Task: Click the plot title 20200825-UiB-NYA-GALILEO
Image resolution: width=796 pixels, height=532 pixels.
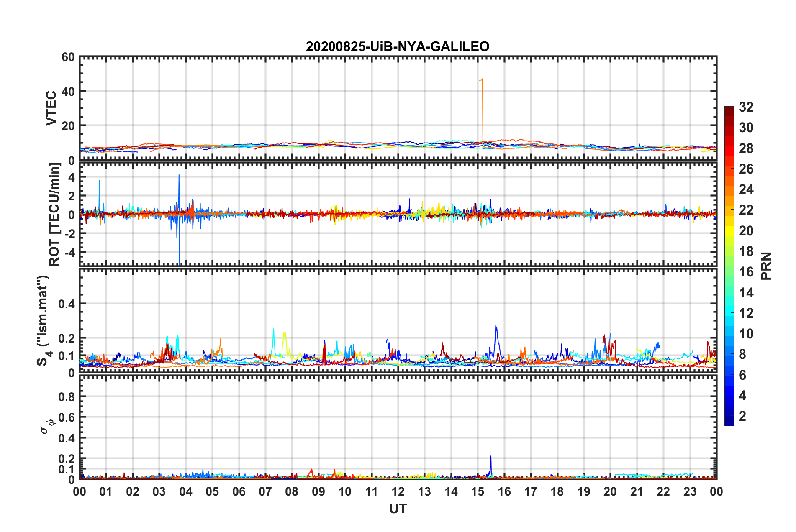Action: tap(398, 46)
